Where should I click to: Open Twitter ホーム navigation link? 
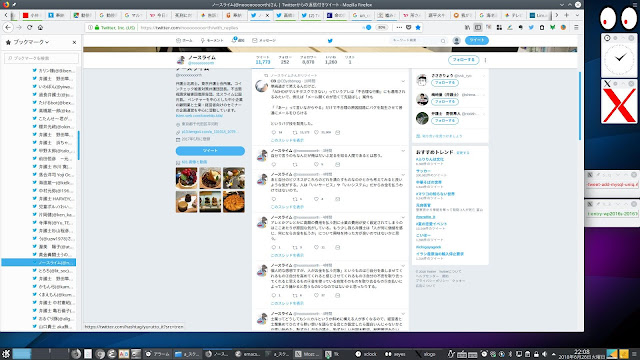(x=184, y=40)
